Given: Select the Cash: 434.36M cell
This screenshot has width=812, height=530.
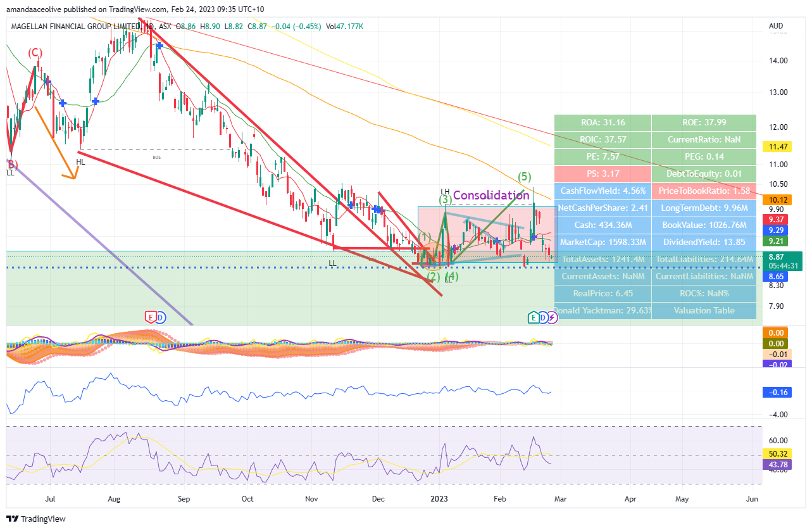Looking at the screenshot, I should 602,225.
